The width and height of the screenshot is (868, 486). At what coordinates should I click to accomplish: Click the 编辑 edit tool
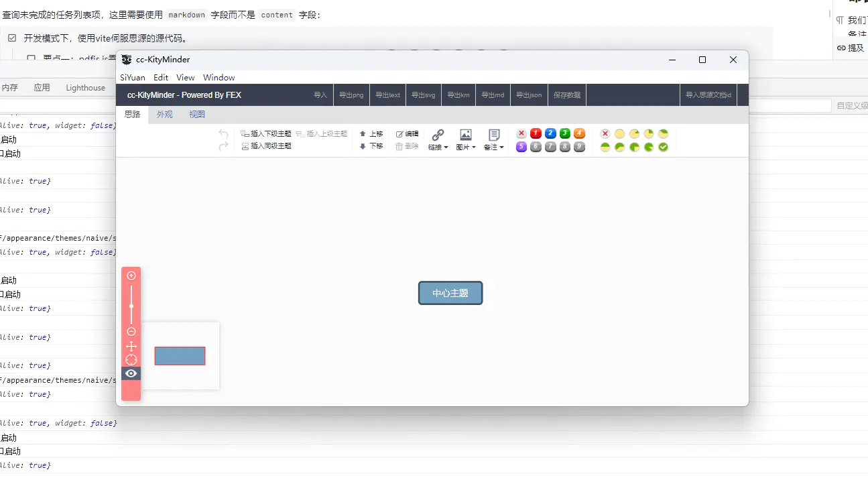[407, 134]
